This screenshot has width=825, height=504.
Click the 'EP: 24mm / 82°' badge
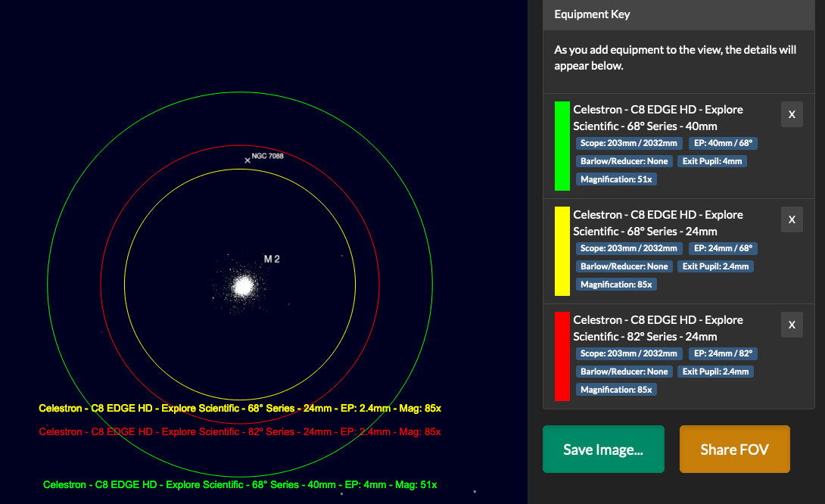(x=723, y=353)
